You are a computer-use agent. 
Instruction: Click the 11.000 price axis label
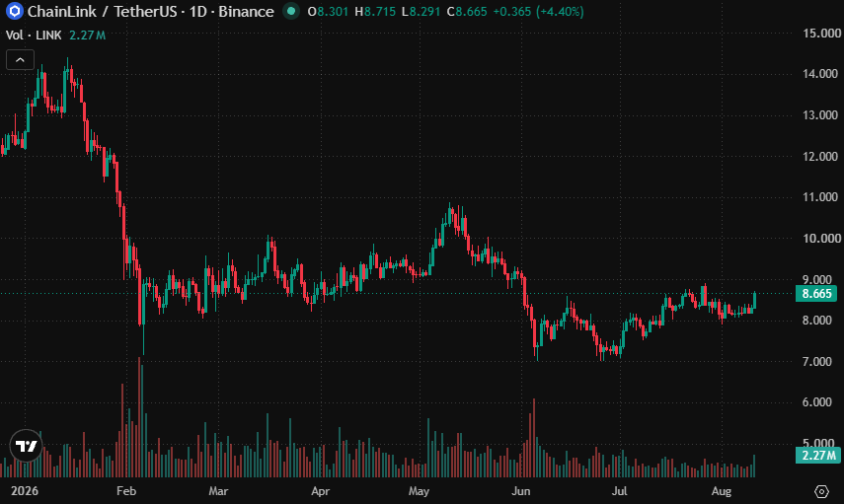(x=820, y=197)
